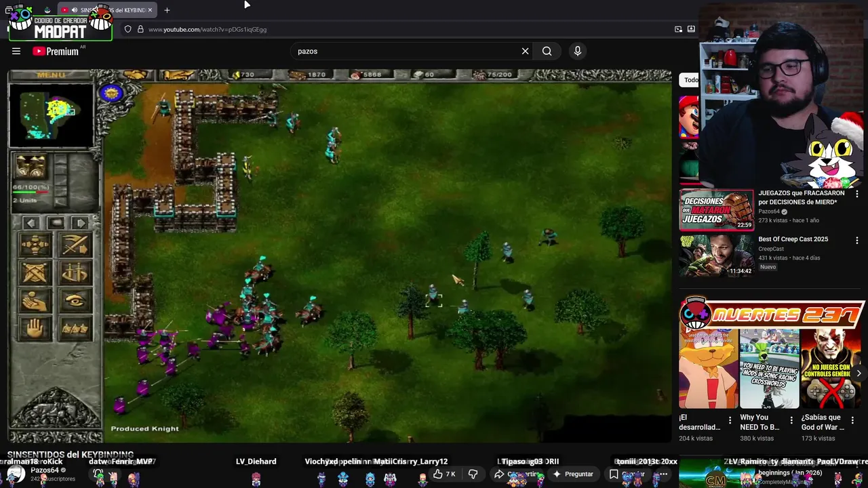Click the right arrow in the game command panel
Screen dimensions: 868x488
(80, 223)
